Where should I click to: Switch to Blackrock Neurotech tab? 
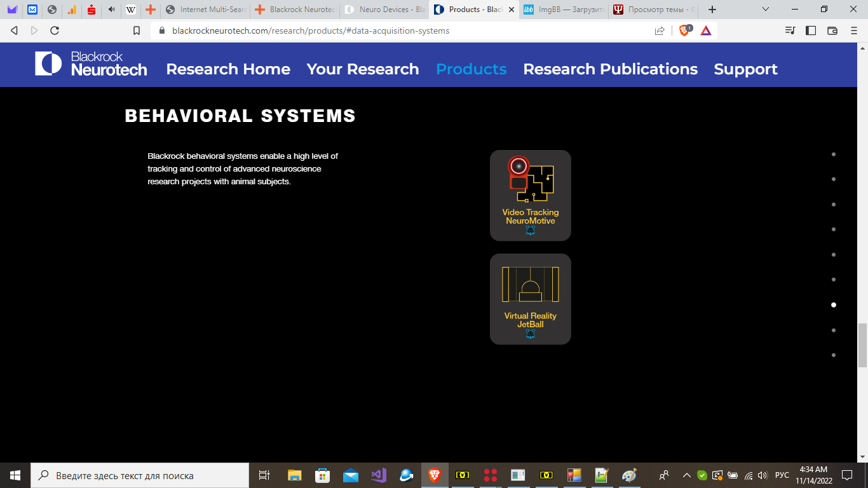pyautogui.click(x=295, y=10)
